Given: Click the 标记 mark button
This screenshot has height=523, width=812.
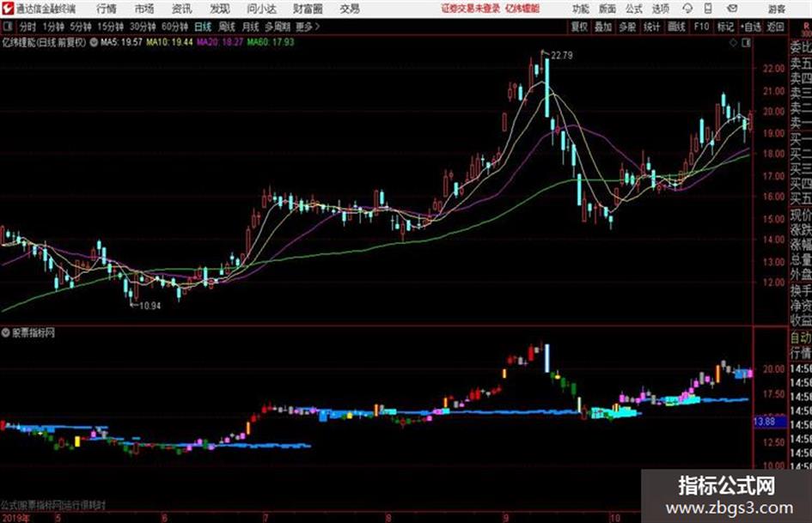Looking at the screenshot, I should click(725, 27).
